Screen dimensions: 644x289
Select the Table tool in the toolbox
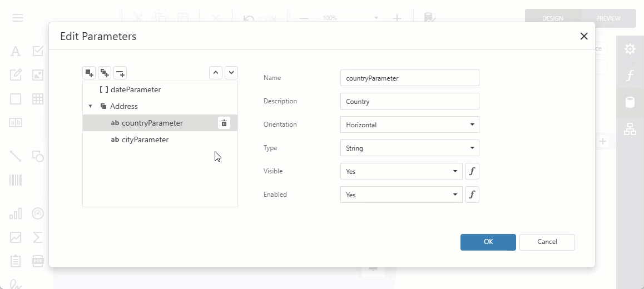[x=38, y=99]
